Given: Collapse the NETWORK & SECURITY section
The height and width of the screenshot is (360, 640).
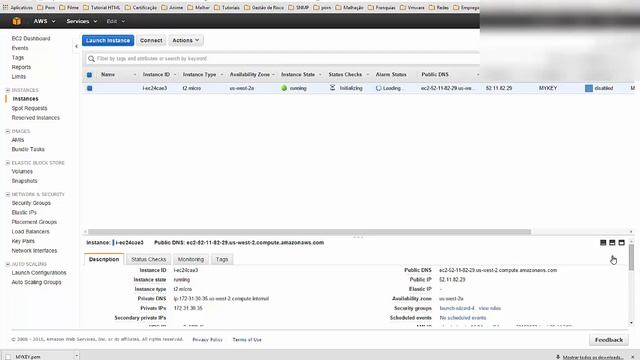Looking at the screenshot, I should [8, 194].
